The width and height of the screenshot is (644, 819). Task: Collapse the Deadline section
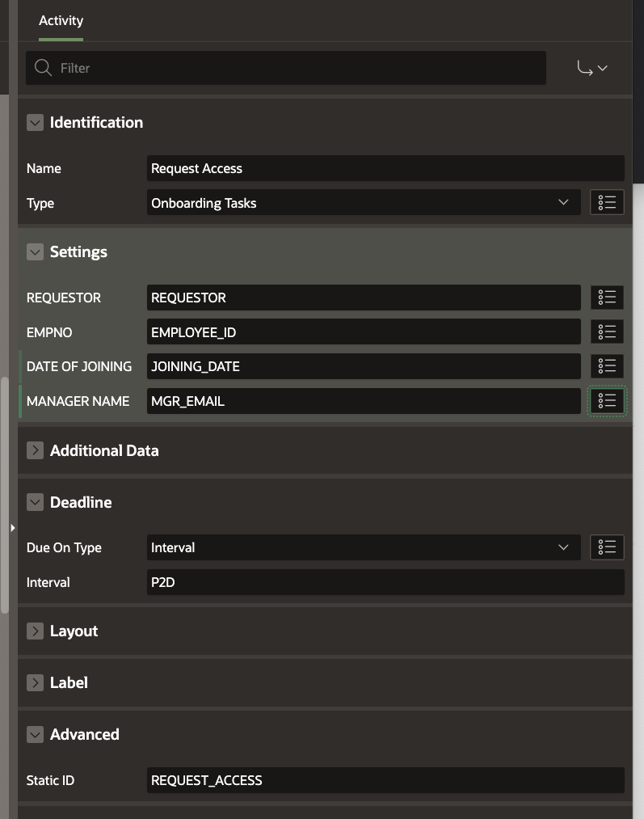(35, 502)
